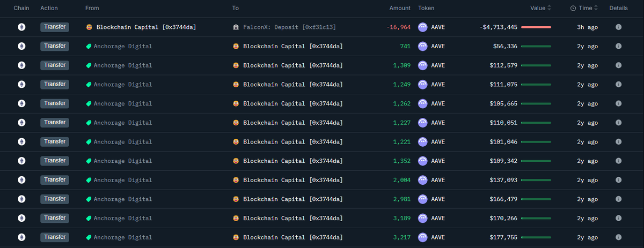The image size is (644, 248).
Task: Click info icon for the FalconX deposit row
Action: click(x=618, y=27)
